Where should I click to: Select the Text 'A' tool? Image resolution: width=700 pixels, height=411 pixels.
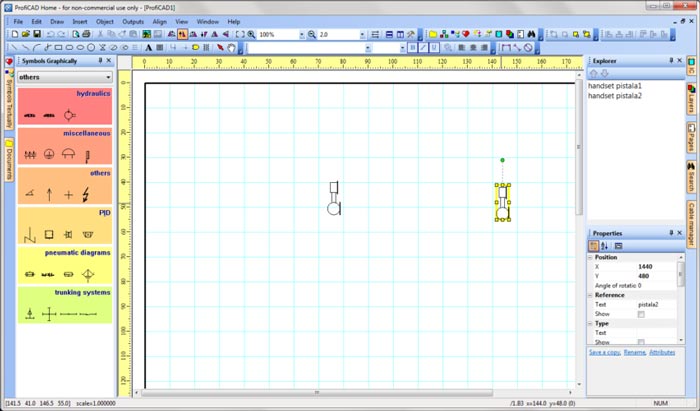(148, 47)
